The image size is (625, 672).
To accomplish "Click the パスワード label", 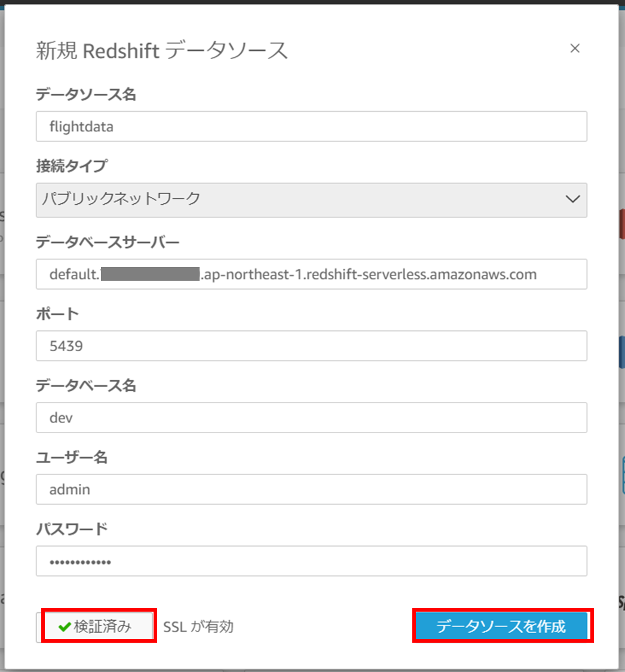I will (72, 529).
